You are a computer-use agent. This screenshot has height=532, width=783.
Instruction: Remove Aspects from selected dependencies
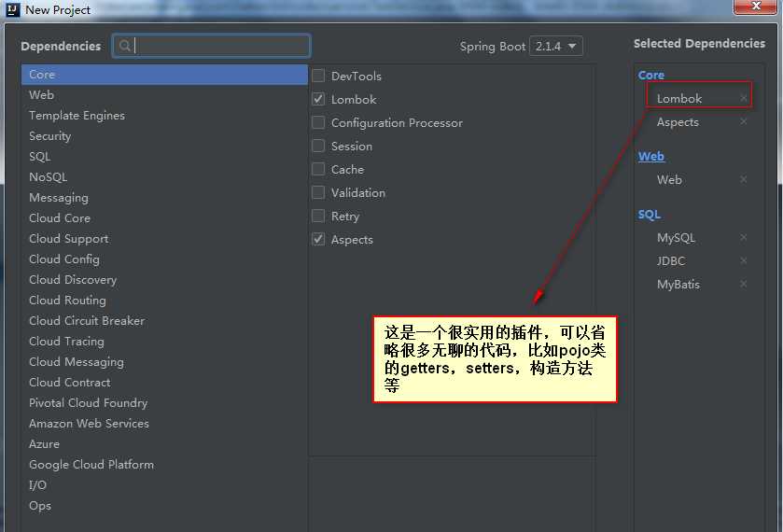[x=744, y=121]
